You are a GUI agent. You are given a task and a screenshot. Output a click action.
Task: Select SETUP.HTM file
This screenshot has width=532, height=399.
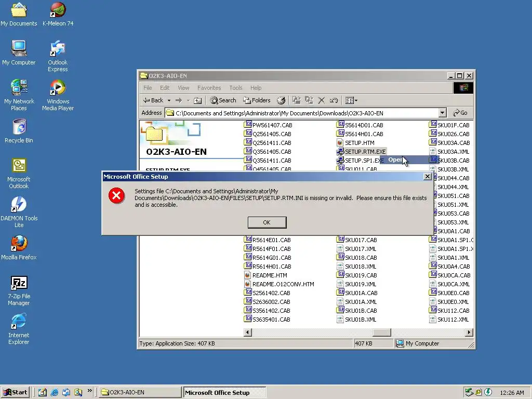click(x=355, y=143)
